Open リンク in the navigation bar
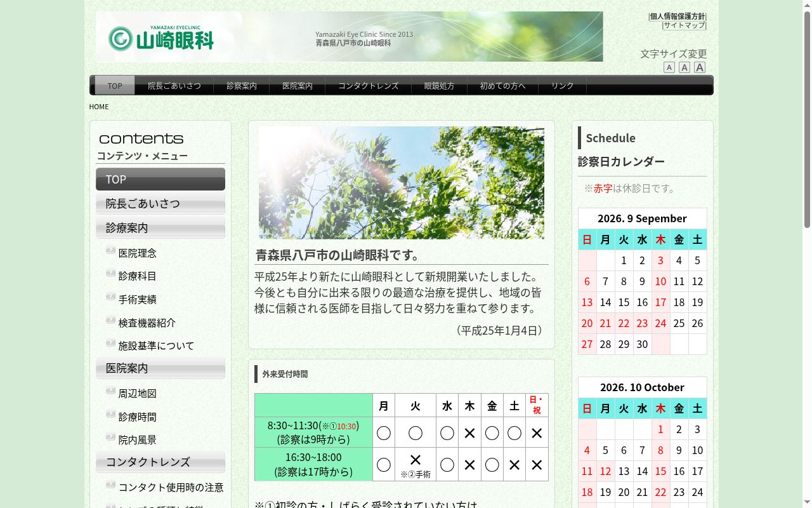This screenshot has height=508, width=812. click(563, 86)
